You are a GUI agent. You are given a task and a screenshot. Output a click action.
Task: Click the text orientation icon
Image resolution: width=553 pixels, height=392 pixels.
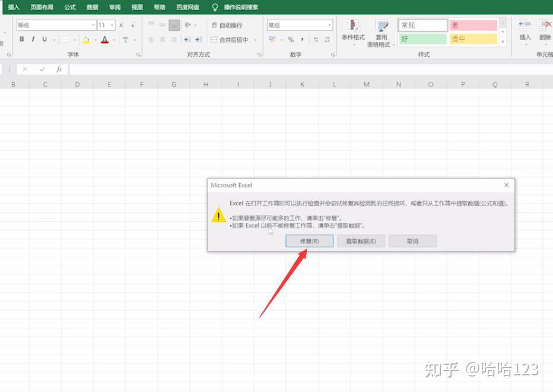tap(187, 25)
